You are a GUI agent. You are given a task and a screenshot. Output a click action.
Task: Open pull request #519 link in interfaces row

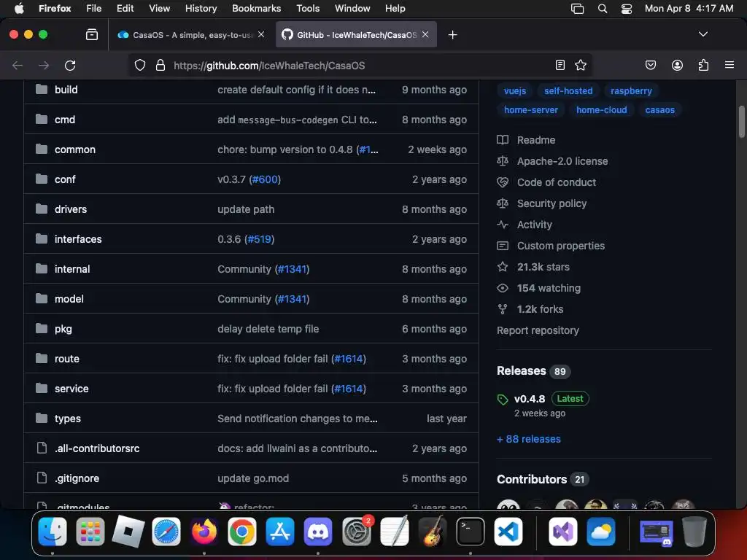259,239
